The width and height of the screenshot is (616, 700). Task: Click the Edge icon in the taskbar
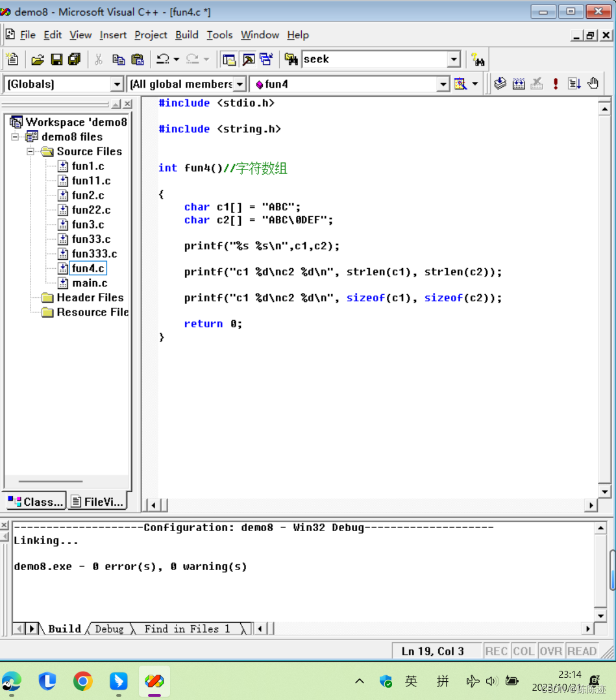(x=12, y=681)
